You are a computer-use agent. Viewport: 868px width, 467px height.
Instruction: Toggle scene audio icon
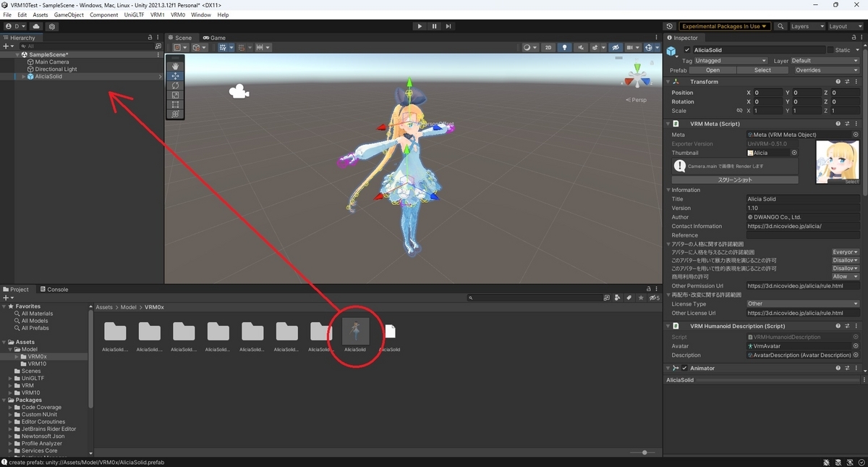[x=581, y=48]
